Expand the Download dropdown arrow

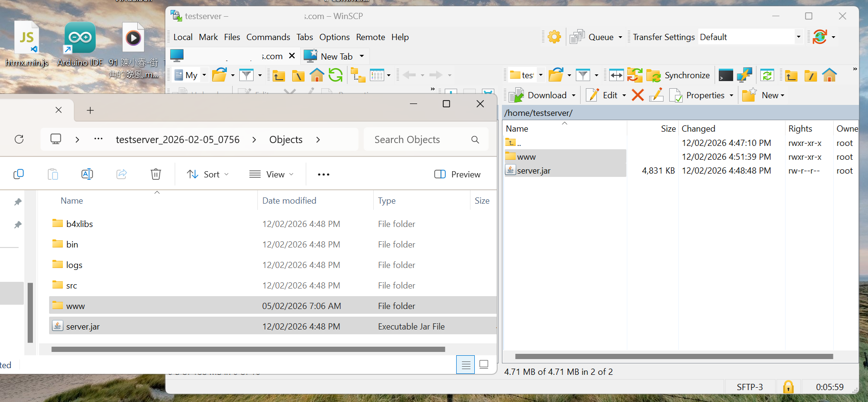click(x=573, y=95)
